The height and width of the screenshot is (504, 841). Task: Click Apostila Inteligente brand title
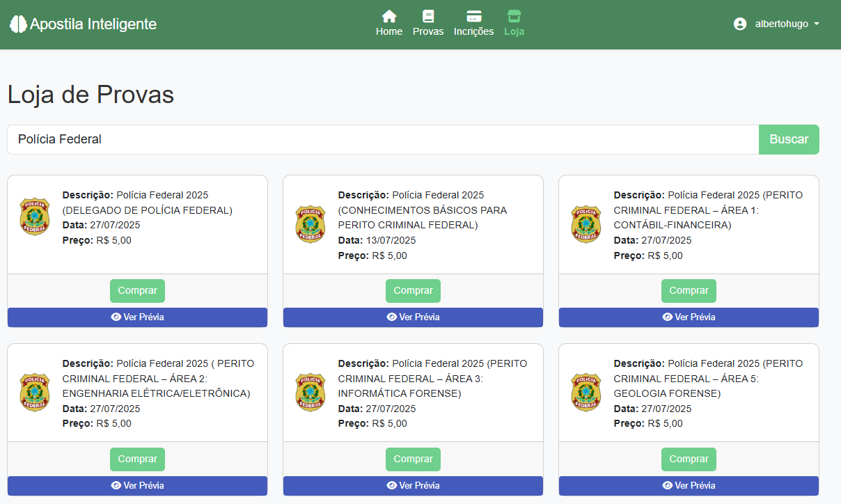[93, 24]
